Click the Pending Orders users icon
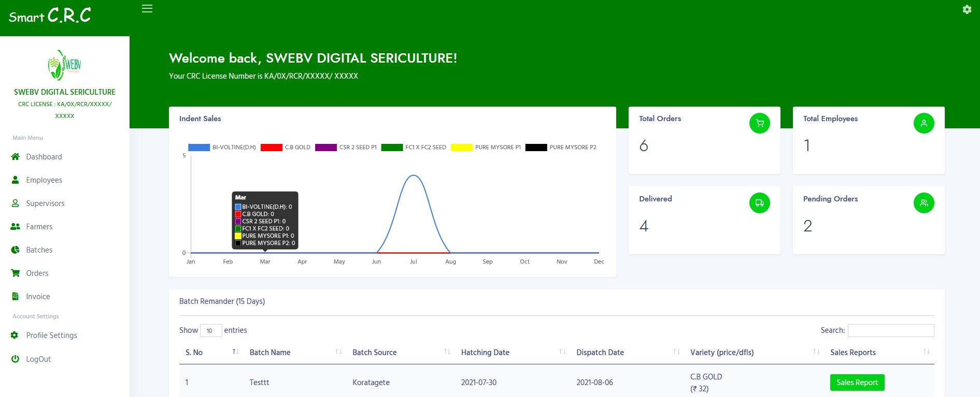Viewport: 980px width, 397px height. (x=924, y=203)
